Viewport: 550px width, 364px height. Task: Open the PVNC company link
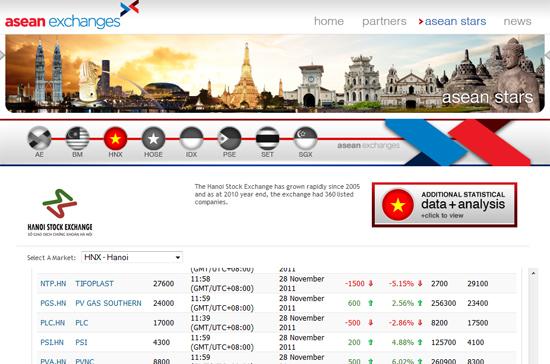(x=85, y=361)
